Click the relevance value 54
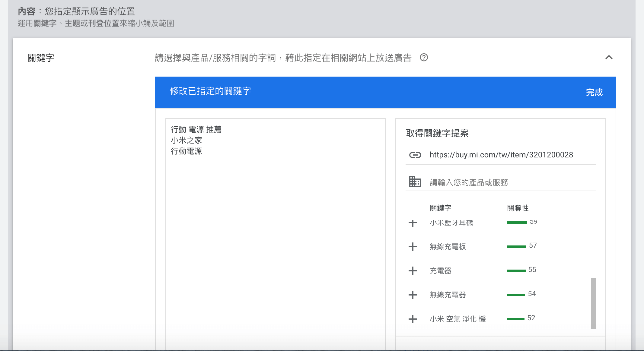The width and height of the screenshot is (644, 351). (532, 294)
